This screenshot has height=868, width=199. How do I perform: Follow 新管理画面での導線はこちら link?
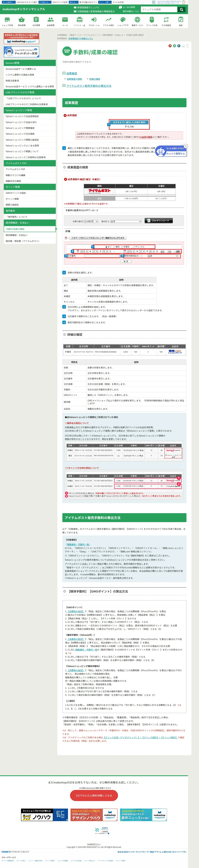point(81,38)
